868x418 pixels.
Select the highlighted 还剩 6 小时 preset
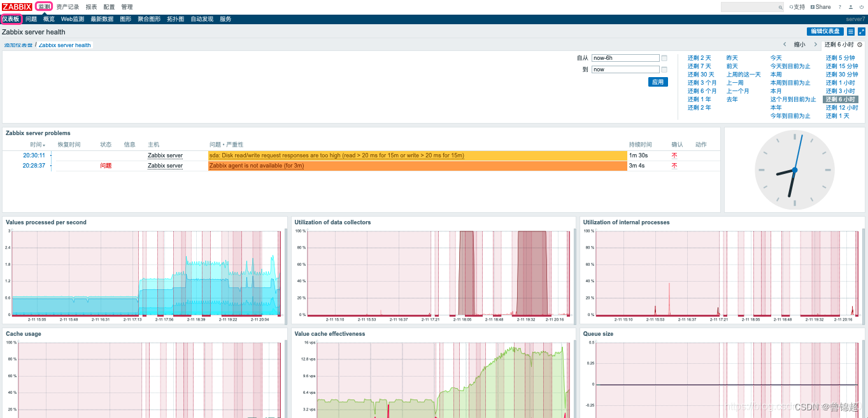click(841, 99)
